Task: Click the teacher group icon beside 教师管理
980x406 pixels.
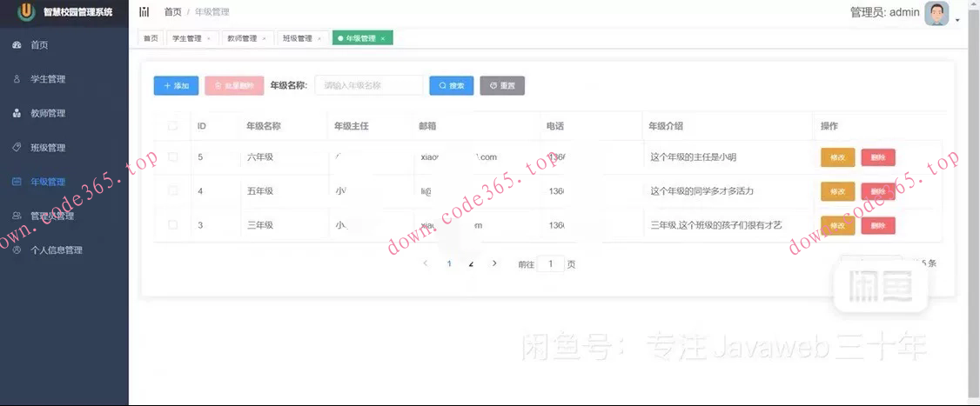Action: (x=17, y=114)
